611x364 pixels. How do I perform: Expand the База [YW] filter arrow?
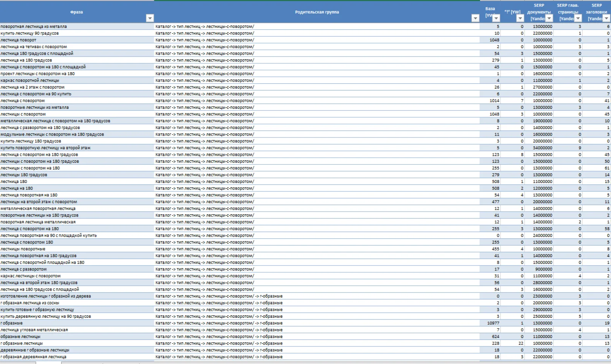pos(496,18)
